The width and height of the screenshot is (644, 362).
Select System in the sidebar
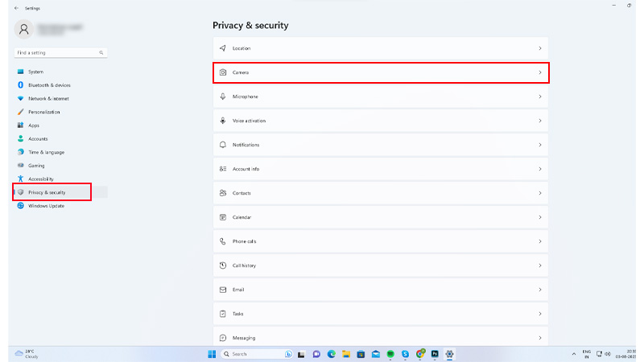61,72
